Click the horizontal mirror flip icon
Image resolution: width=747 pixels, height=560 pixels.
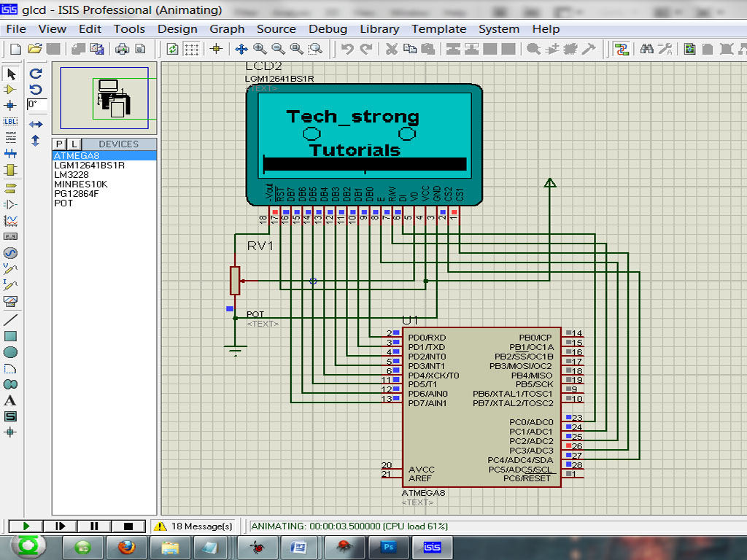coord(36,125)
